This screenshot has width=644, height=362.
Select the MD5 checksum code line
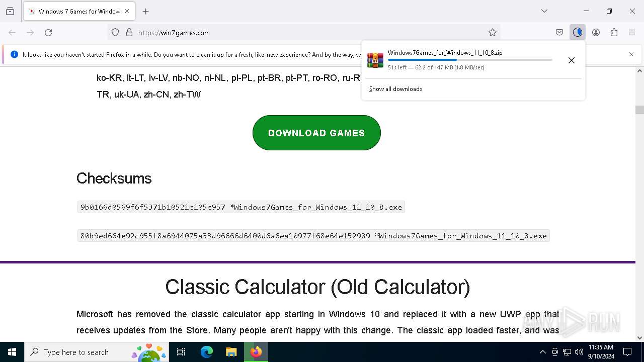coord(241,207)
